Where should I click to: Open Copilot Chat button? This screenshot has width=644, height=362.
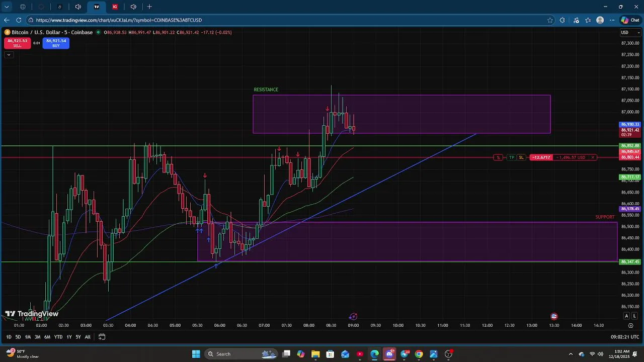tap(630, 20)
